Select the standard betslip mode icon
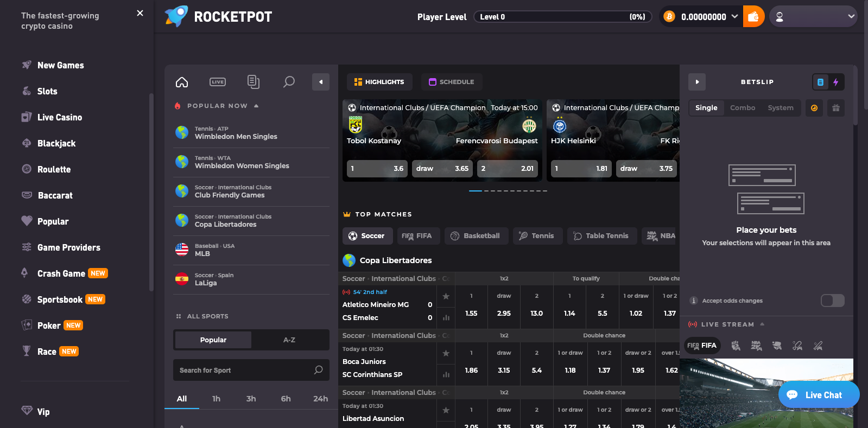 (820, 82)
